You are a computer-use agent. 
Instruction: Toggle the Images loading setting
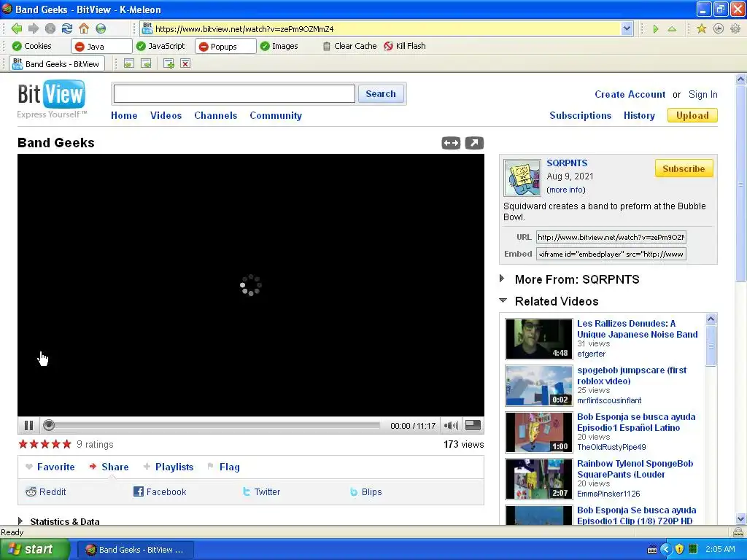point(279,46)
